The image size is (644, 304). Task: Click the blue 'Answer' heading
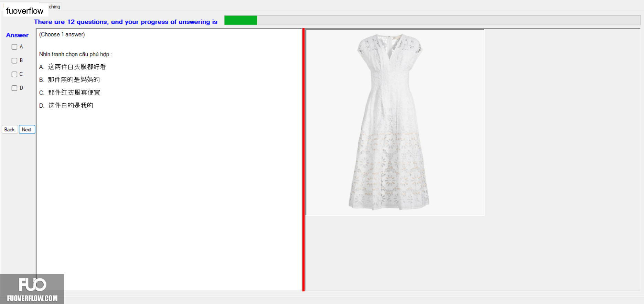[17, 35]
